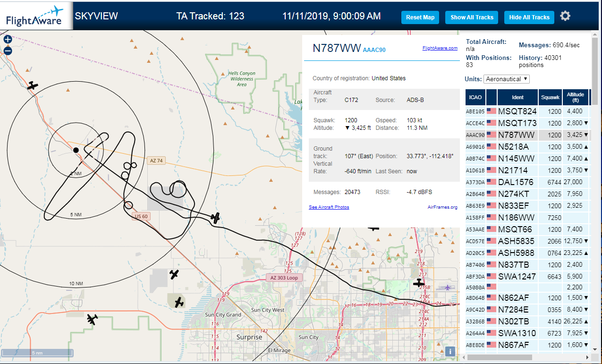
Task: Click the Hells Canyon Wilderness Area label
Action: (242, 79)
